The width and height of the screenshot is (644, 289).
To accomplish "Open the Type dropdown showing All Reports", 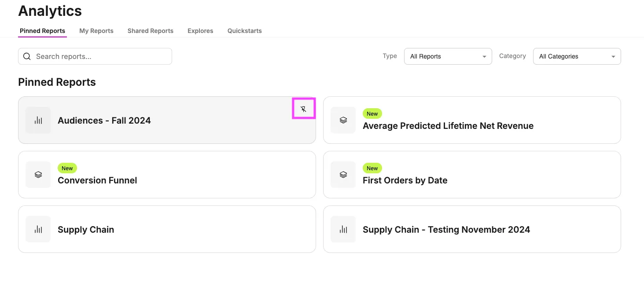I will 448,56.
